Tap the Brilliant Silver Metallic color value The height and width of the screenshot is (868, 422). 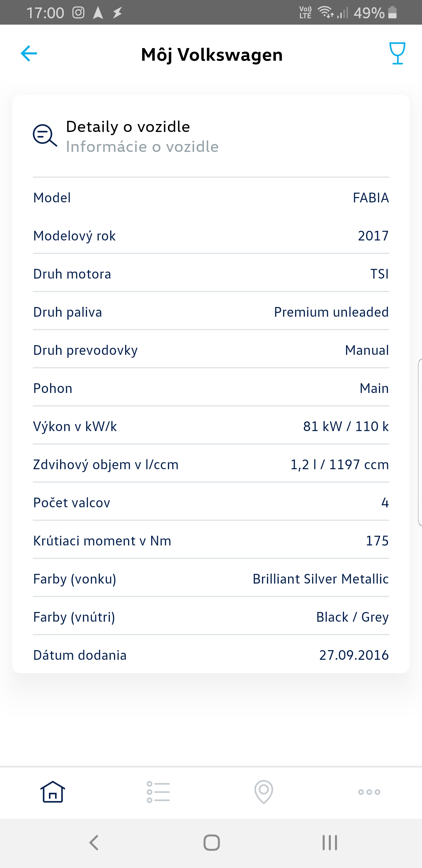pyautogui.click(x=321, y=579)
